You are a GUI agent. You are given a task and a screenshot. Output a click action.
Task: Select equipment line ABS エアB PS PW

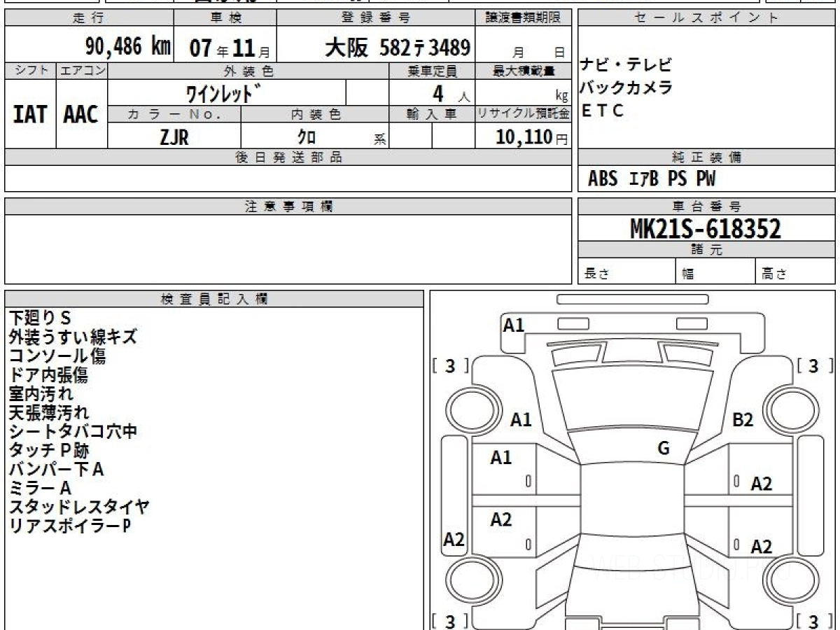coord(652,179)
